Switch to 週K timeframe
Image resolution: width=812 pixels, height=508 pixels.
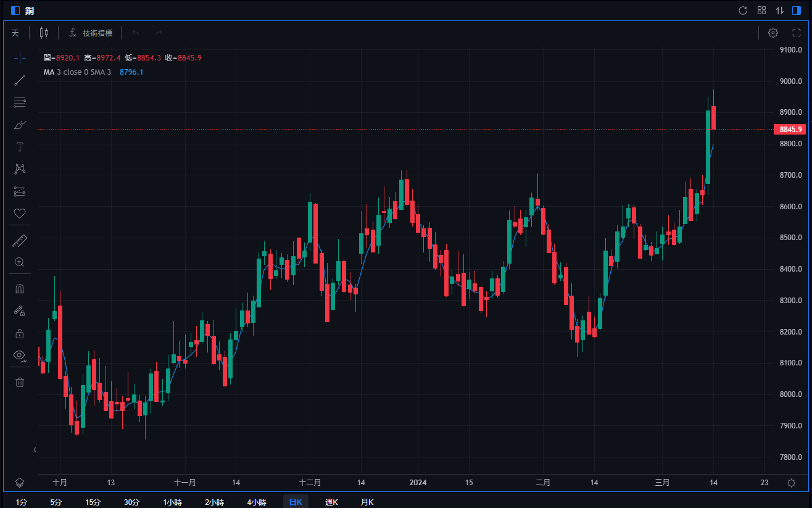pos(331,502)
